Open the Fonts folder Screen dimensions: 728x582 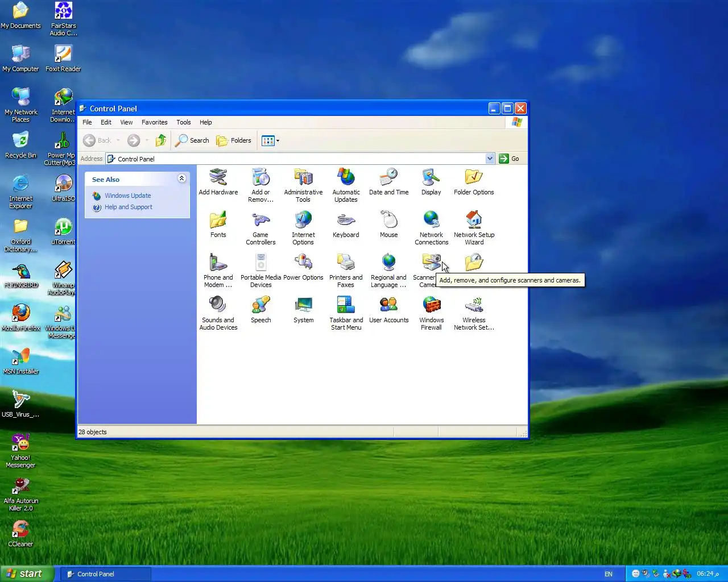(x=218, y=225)
